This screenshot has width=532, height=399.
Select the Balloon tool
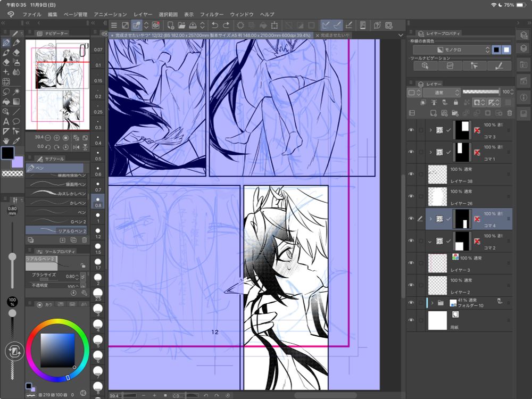(x=16, y=121)
